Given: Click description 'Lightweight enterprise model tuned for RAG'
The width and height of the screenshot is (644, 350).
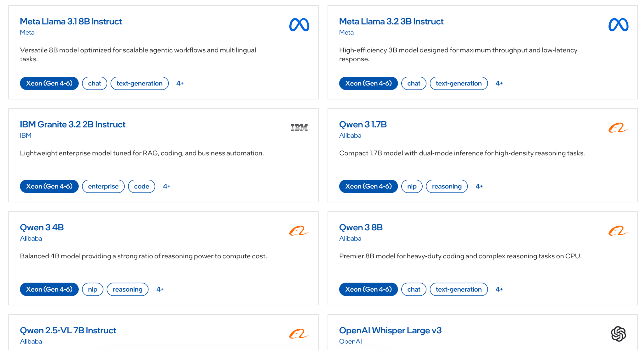Looking at the screenshot, I should click(x=142, y=153).
